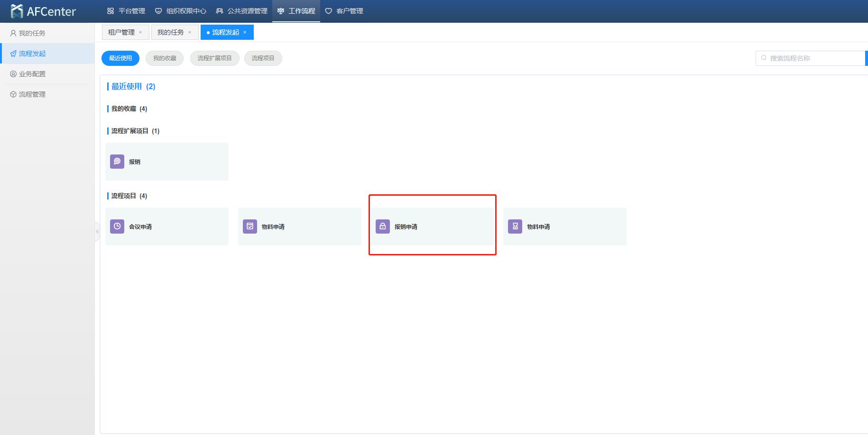Click the AFCenter logo
Image resolution: width=868 pixels, height=435 pixels.
pyautogui.click(x=43, y=11)
